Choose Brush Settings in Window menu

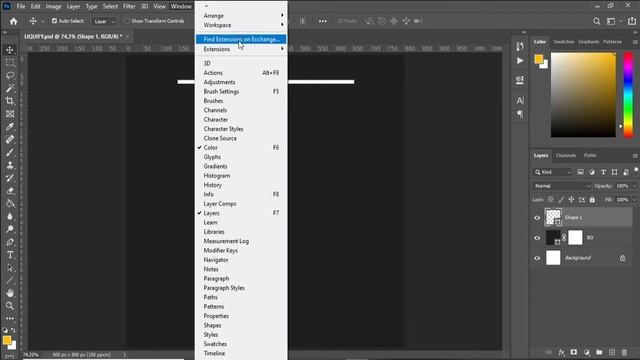(241, 91)
